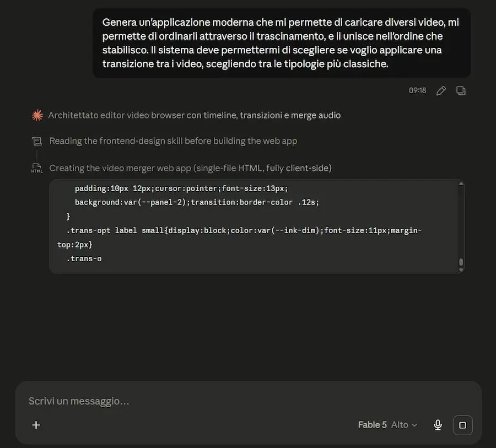496x448 pixels.
Task: Stop generation with the square button
Action: pyautogui.click(x=462, y=425)
